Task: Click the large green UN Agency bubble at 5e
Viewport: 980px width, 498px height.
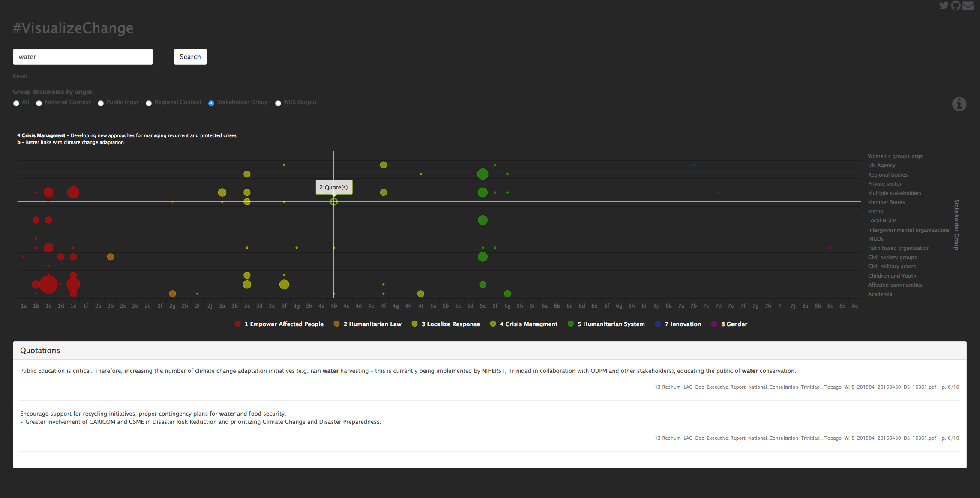Action: (483, 174)
